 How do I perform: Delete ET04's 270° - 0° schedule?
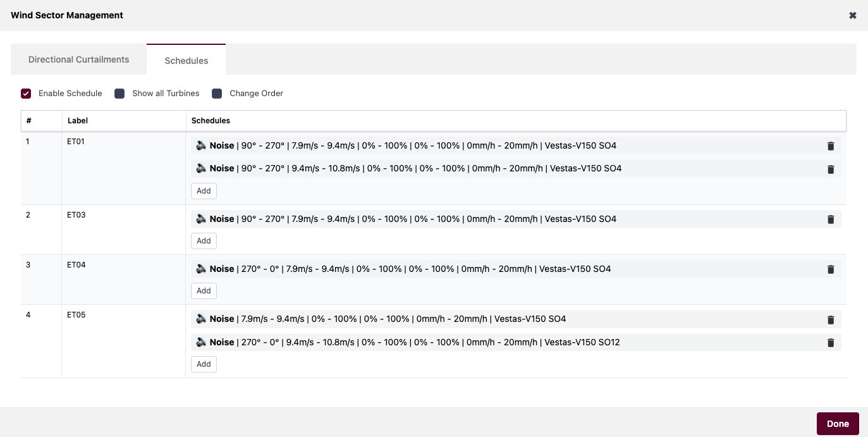pos(831,269)
